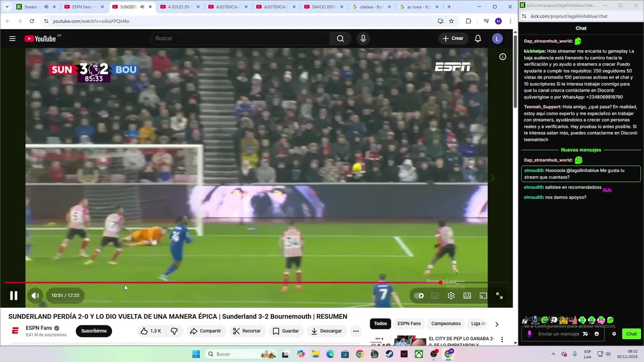
Task: Cast video to a TV
Action: click(x=484, y=296)
